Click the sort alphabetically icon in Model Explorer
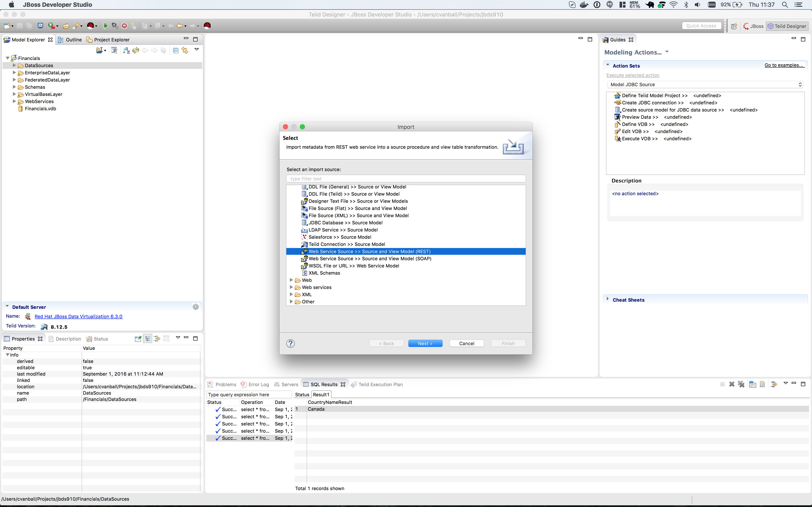 pyautogui.click(x=126, y=50)
